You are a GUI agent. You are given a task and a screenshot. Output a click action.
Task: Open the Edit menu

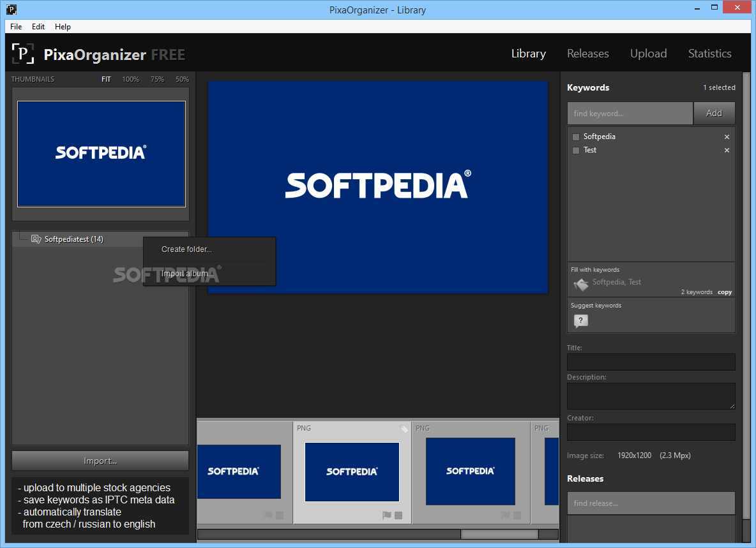click(38, 27)
